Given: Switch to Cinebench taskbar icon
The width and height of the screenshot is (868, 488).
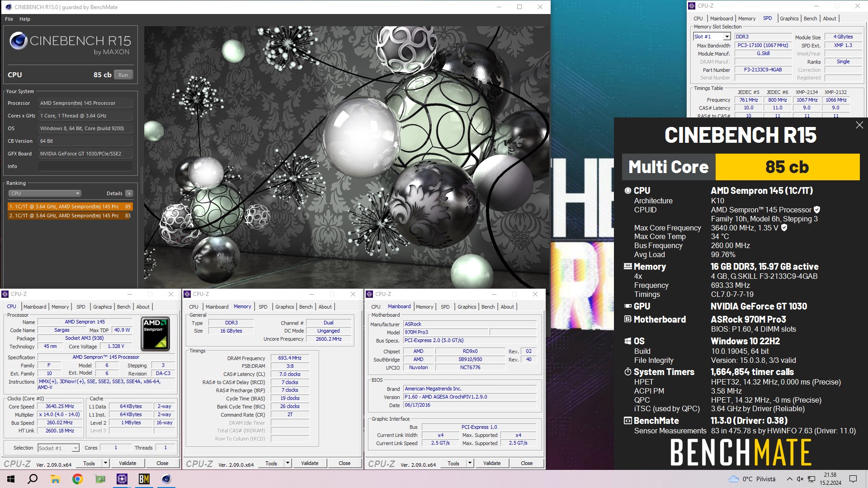Looking at the screenshot, I should [x=166, y=479].
